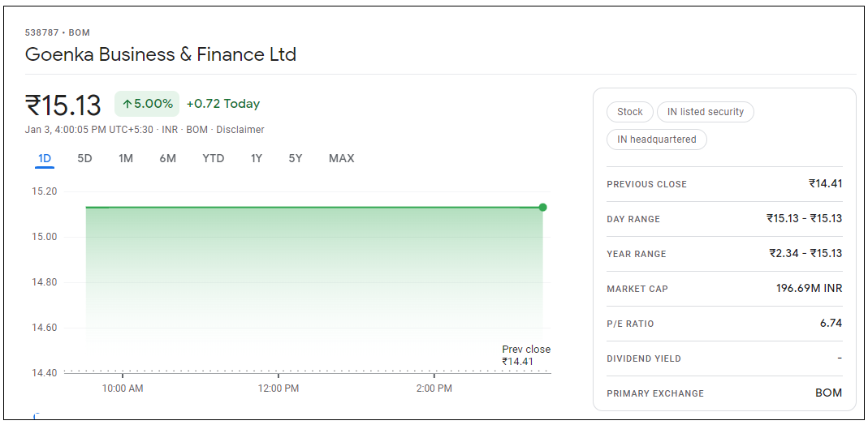Click the Goenka Business & Finance Ltd title

coord(161,54)
